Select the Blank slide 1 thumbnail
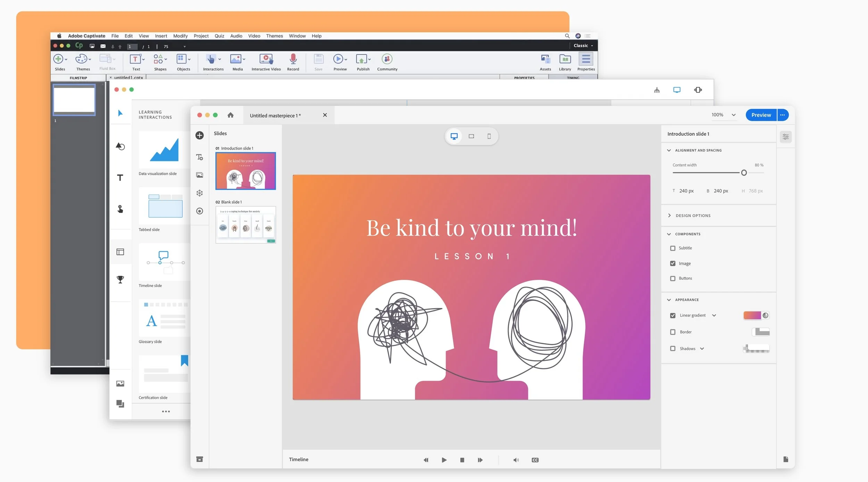868x482 pixels. click(x=245, y=225)
